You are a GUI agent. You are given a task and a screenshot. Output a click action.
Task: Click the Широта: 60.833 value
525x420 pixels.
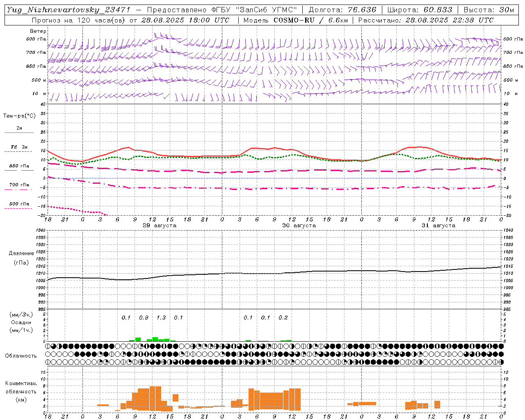(x=420, y=10)
